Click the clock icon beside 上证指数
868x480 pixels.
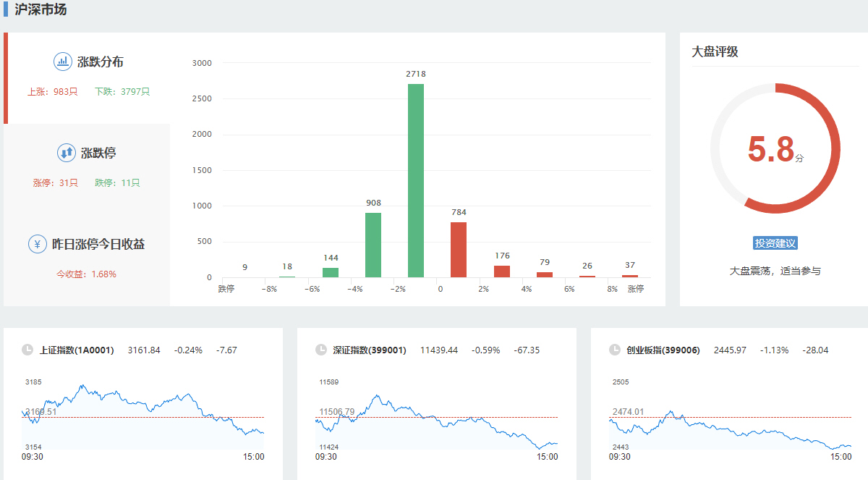coord(27,350)
